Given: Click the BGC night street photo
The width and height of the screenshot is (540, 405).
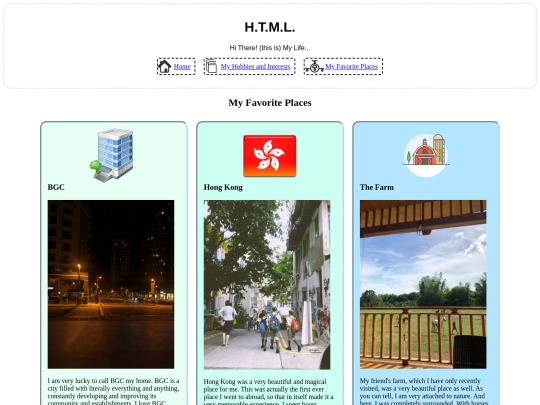Looking at the screenshot, I should point(111,284).
